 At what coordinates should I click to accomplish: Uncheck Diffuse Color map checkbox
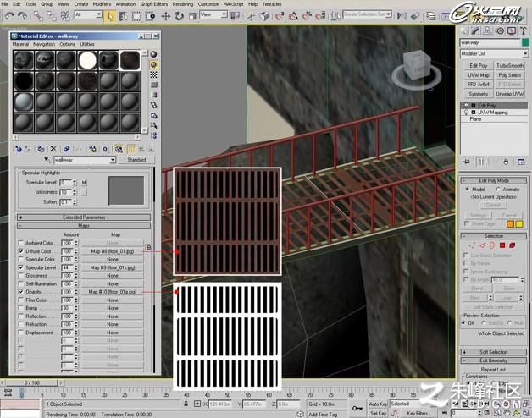click(20, 251)
